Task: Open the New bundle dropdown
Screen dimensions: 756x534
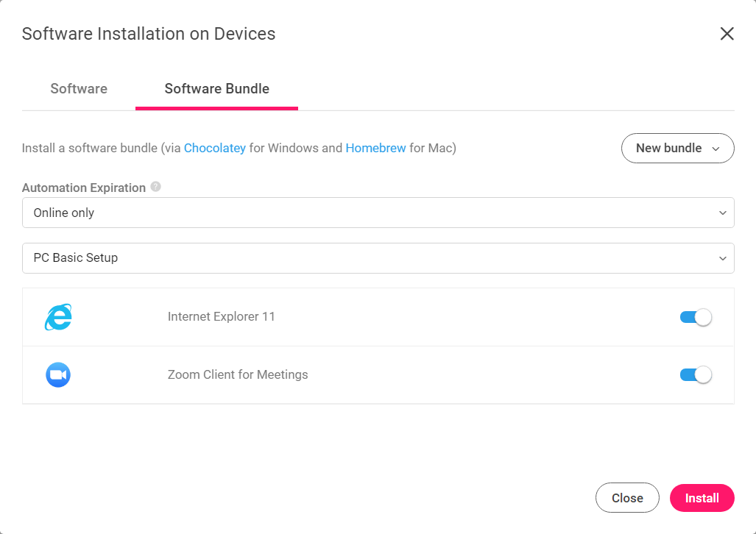Action: [677, 148]
